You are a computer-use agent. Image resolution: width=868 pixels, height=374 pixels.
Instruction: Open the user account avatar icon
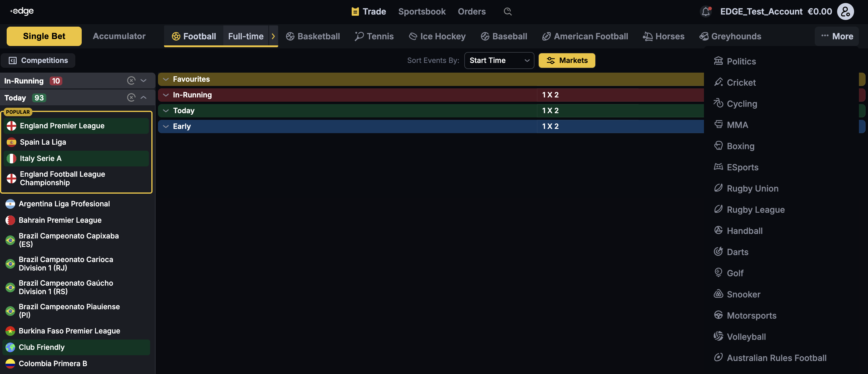point(845,11)
